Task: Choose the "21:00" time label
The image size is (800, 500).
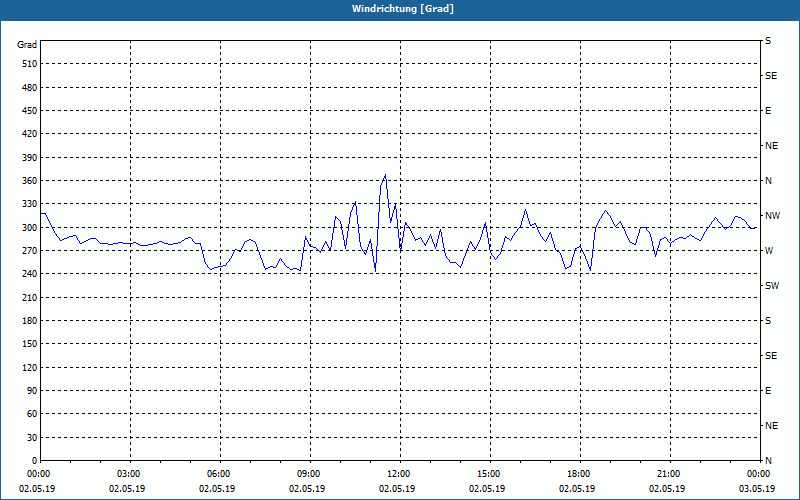Action: (x=668, y=474)
